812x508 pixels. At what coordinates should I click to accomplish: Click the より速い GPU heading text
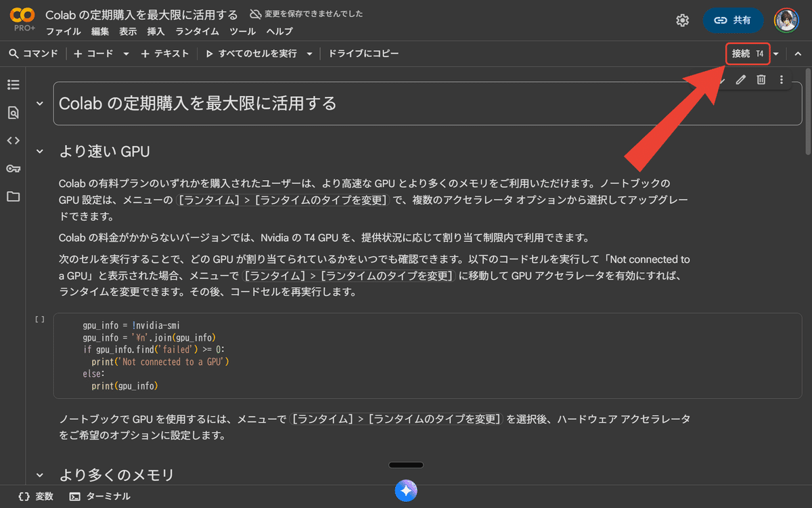click(x=105, y=152)
